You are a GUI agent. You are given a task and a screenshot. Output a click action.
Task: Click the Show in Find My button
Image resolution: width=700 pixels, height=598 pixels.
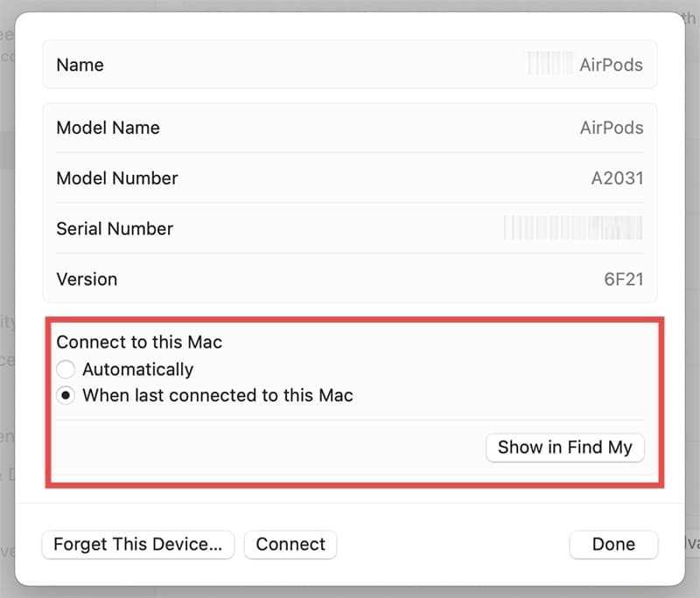pyautogui.click(x=564, y=448)
